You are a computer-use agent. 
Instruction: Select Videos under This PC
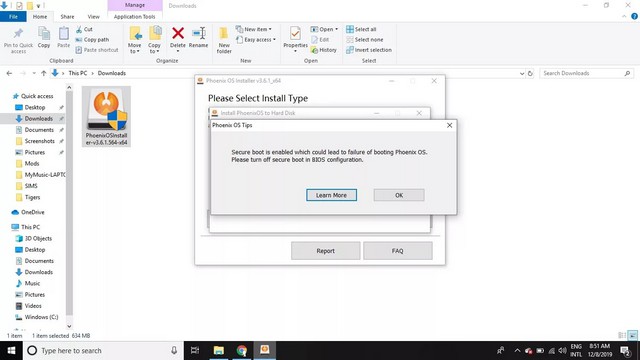click(33, 306)
